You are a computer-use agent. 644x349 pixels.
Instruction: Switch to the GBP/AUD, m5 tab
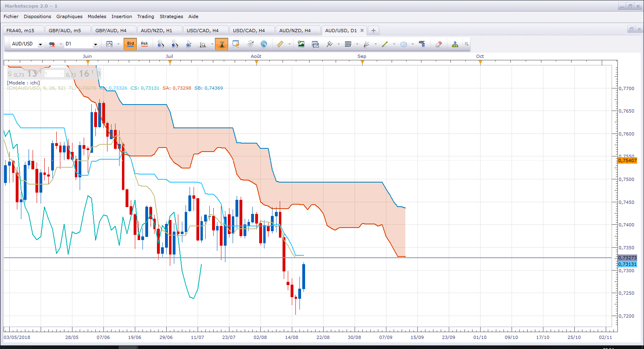pyautogui.click(x=68, y=31)
